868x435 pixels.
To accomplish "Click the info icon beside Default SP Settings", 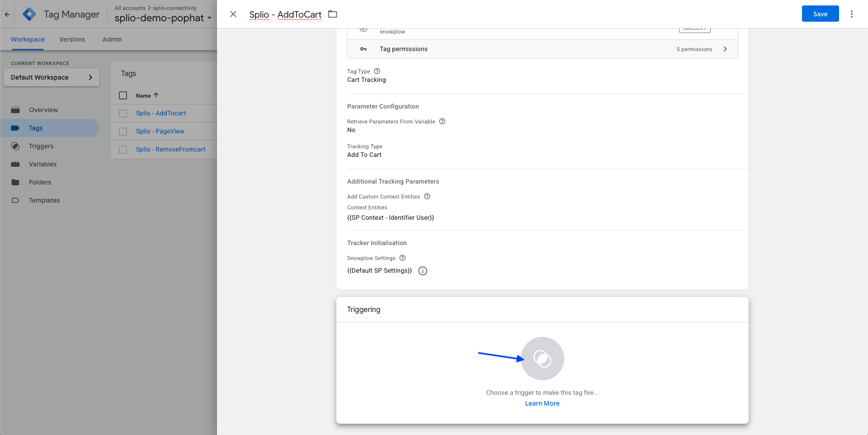I will [x=423, y=271].
